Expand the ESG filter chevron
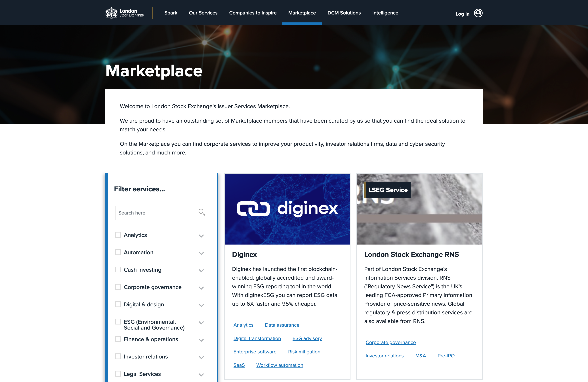588x382 pixels. 201,323
